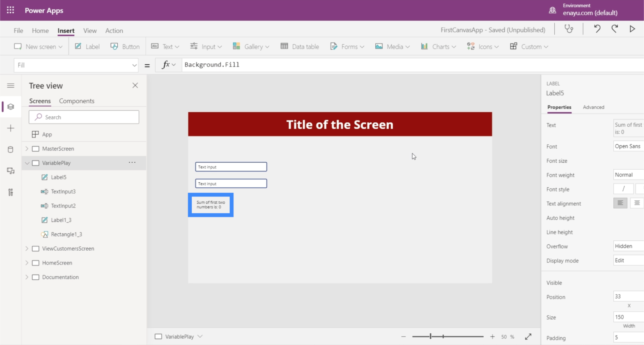Insert a Button control
Screen dimensions: 644x345
point(125,46)
